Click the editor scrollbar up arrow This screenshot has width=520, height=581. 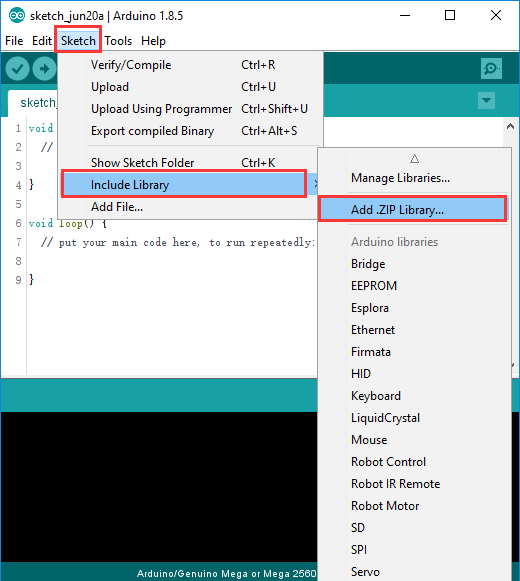pos(510,126)
